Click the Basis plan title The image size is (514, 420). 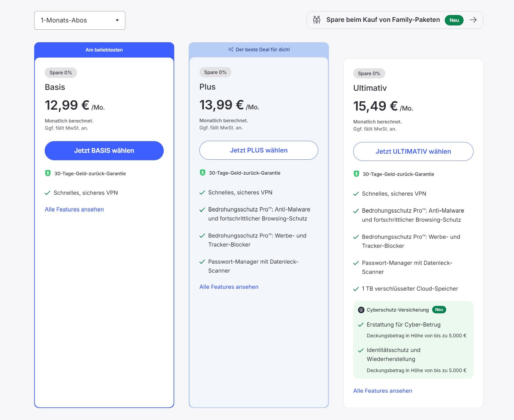point(55,87)
